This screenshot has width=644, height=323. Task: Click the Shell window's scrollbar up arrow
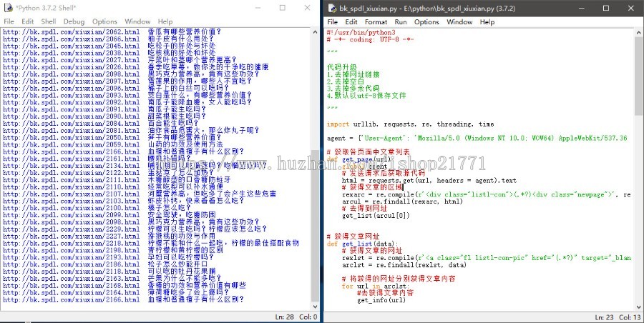[x=315, y=32]
